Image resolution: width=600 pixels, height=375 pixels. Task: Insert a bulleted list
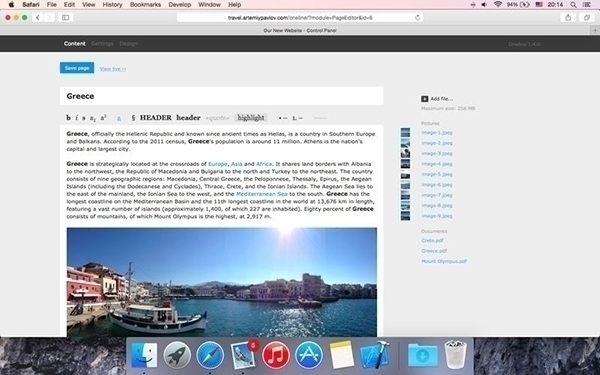pos(283,118)
